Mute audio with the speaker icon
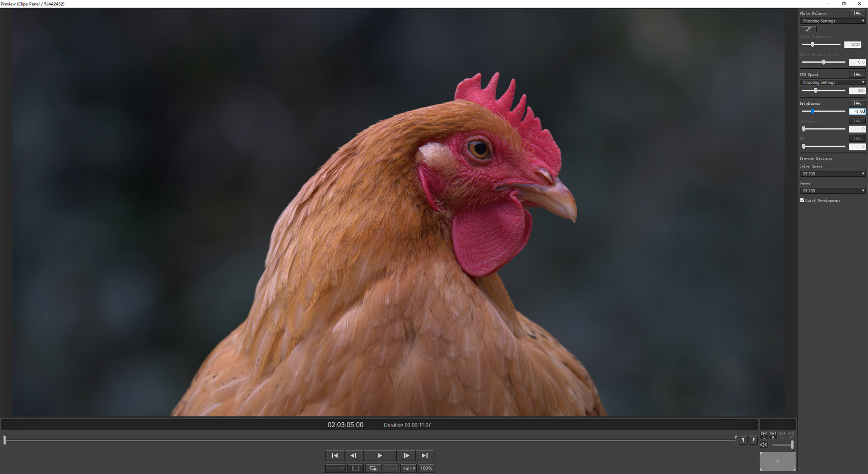868x474 pixels. pyautogui.click(x=764, y=444)
